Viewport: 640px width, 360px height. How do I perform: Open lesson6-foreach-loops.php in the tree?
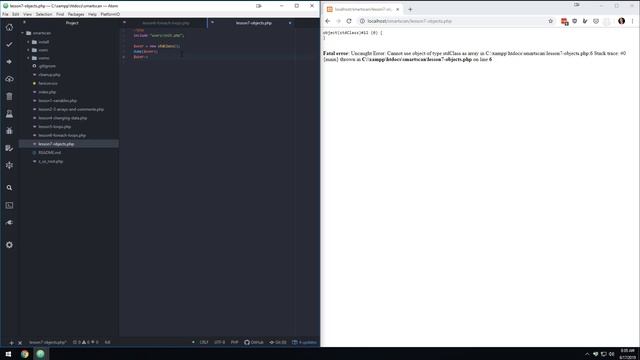click(x=62, y=136)
